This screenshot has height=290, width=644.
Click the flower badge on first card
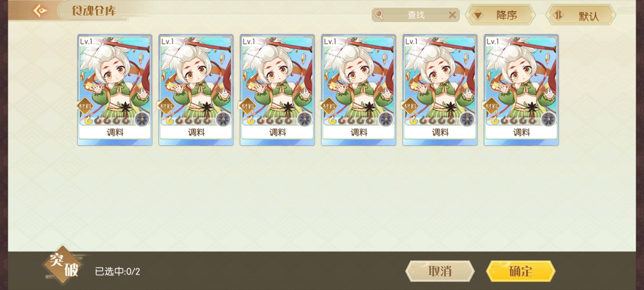[142, 119]
